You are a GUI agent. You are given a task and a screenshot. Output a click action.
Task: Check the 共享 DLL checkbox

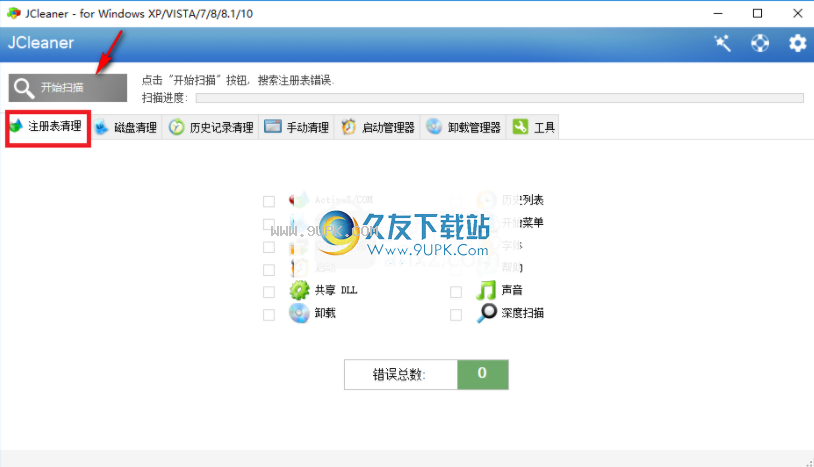[x=269, y=292]
